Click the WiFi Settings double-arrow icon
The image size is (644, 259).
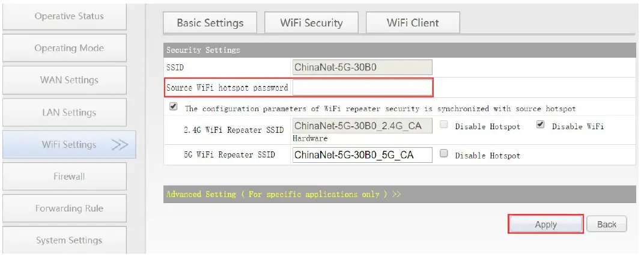point(120,144)
